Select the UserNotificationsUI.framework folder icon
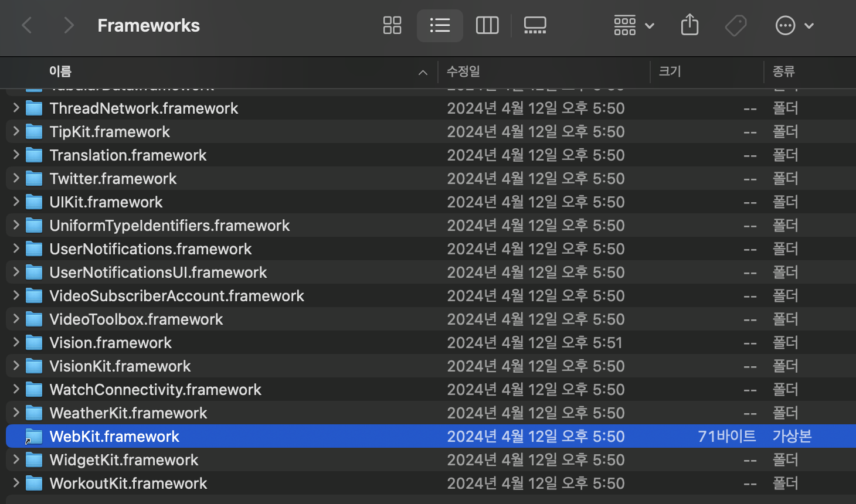This screenshot has height=504, width=856. [x=34, y=273]
